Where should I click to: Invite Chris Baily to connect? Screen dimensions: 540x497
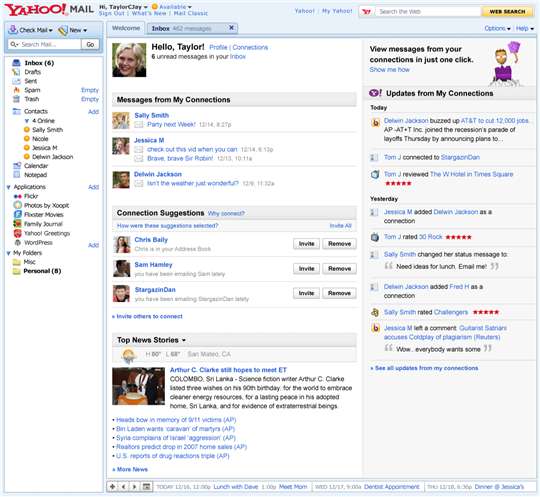pos(306,244)
